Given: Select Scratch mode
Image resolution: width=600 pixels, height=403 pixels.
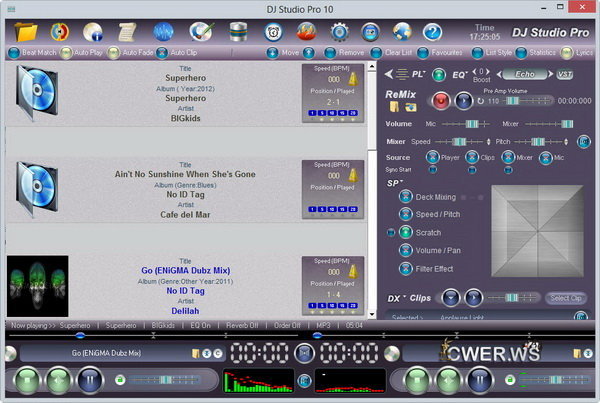Looking at the screenshot, I should [x=406, y=232].
